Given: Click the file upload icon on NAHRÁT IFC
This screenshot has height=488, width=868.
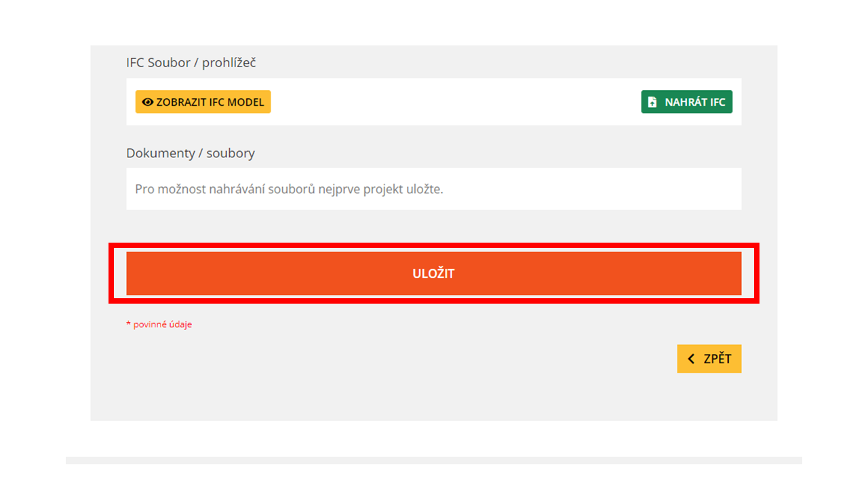Looking at the screenshot, I should coord(652,102).
